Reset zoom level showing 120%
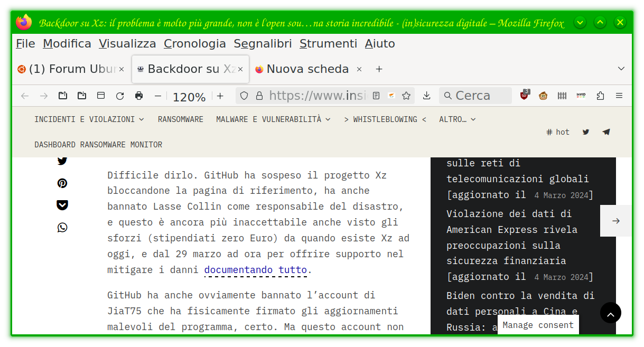Screen dimensions: 644x347 coord(189,97)
